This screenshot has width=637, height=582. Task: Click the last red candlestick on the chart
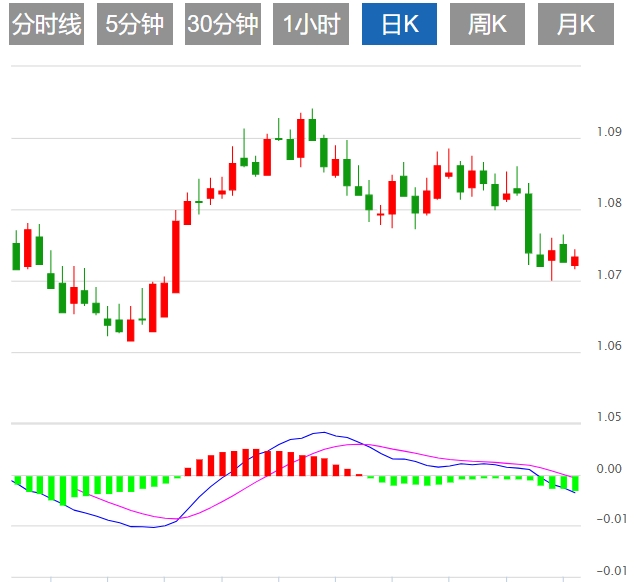pos(575,261)
